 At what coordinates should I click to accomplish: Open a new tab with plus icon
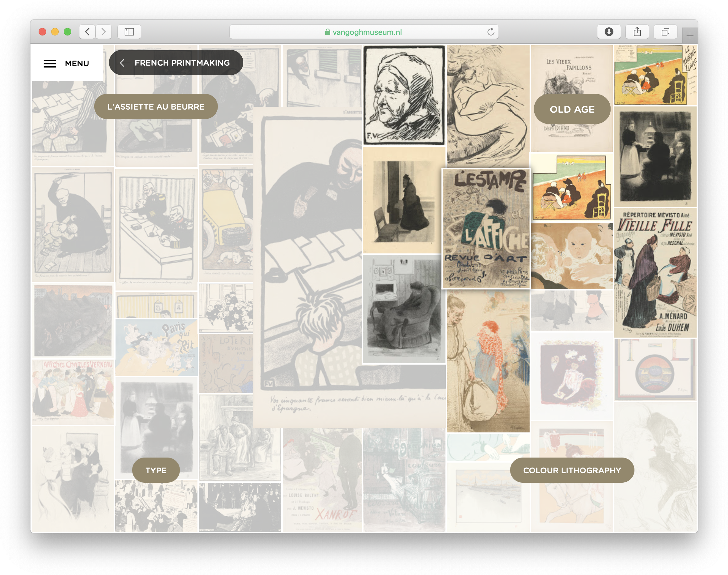click(690, 36)
